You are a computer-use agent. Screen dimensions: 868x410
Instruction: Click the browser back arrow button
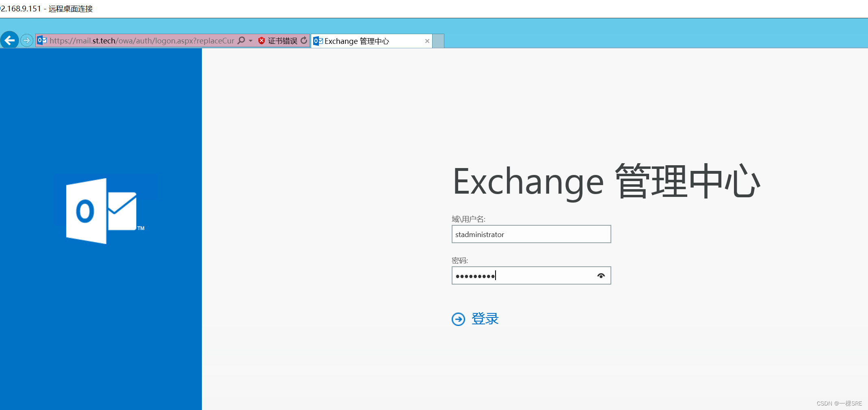click(9, 40)
